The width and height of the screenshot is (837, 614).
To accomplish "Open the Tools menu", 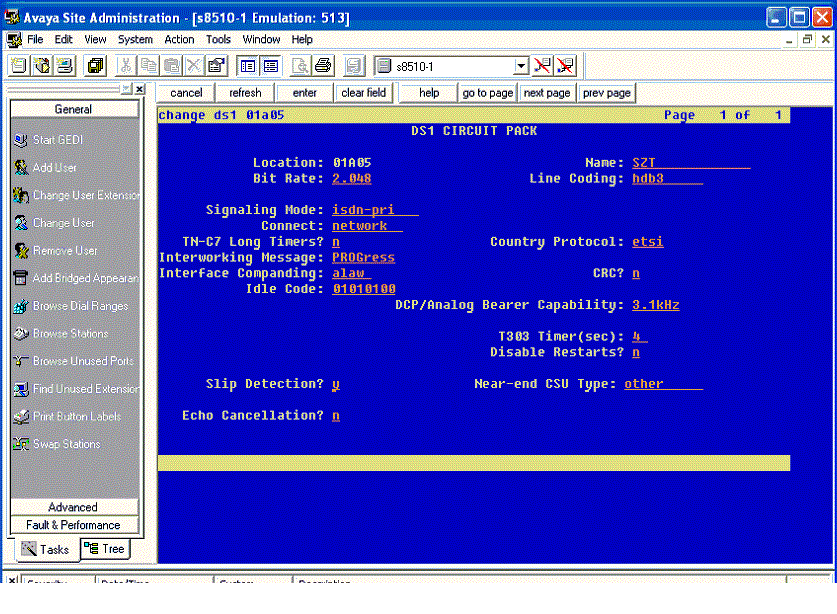I will 218,40.
